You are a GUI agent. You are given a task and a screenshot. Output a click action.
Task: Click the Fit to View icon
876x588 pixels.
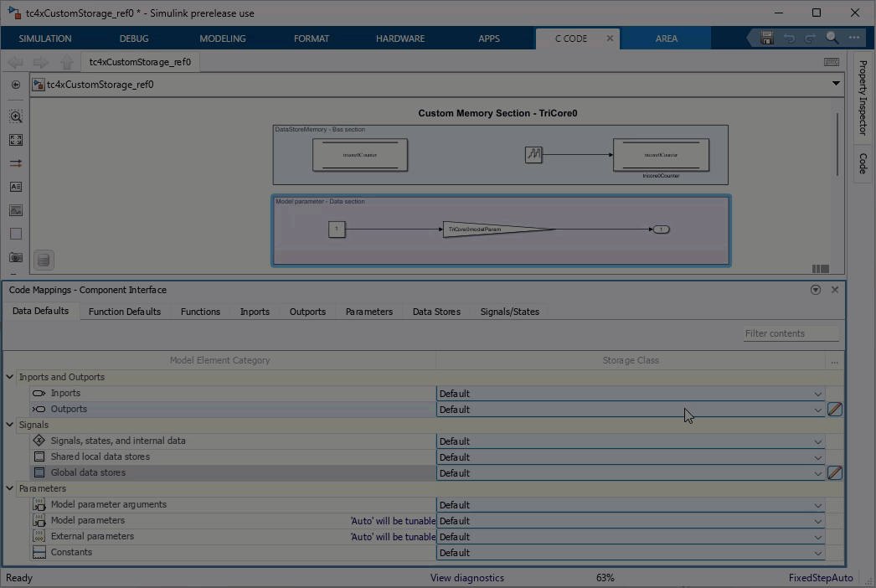pyautogui.click(x=16, y=140)
